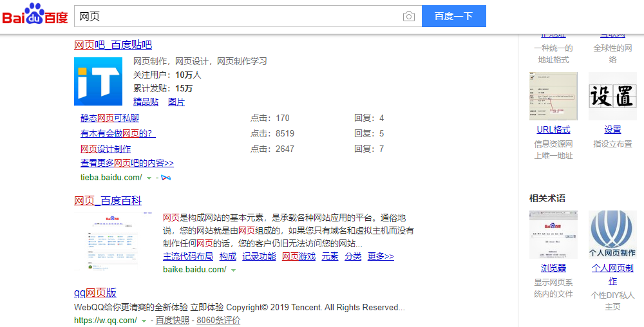Open the post 有木有会做网页的?

click(118, 133)
